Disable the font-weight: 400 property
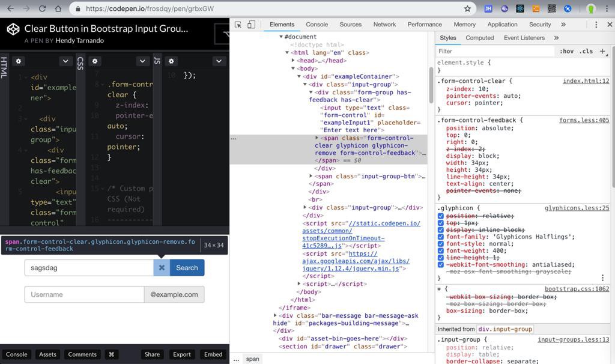Viewport: 615px width, 364px height. 440,250
